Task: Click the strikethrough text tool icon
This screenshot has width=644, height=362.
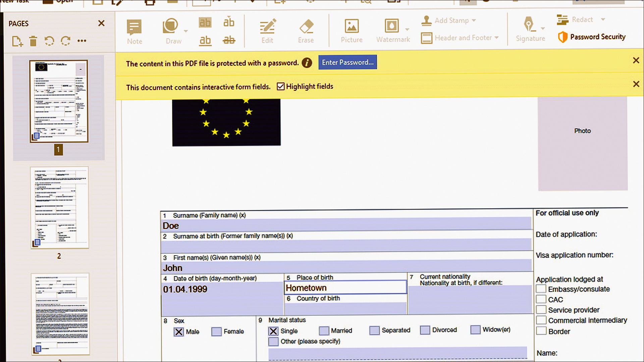Action: point(229,40)
